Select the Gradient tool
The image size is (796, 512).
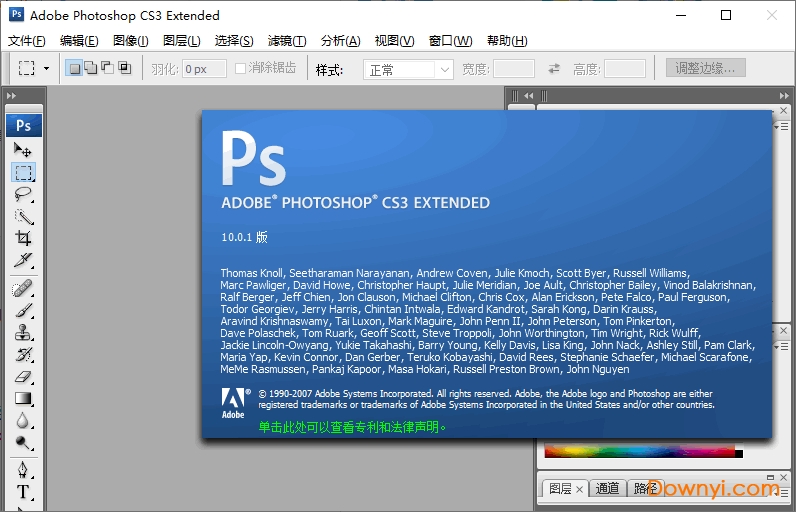coord(23,398)
